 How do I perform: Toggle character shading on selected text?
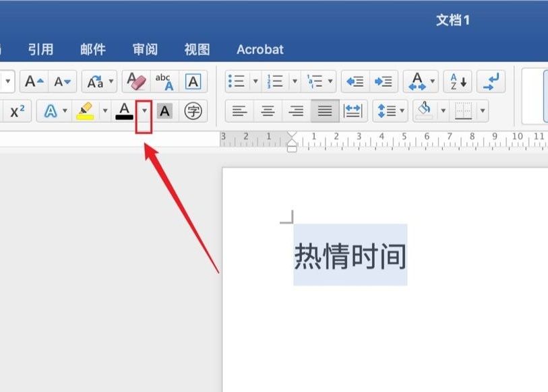164,111
